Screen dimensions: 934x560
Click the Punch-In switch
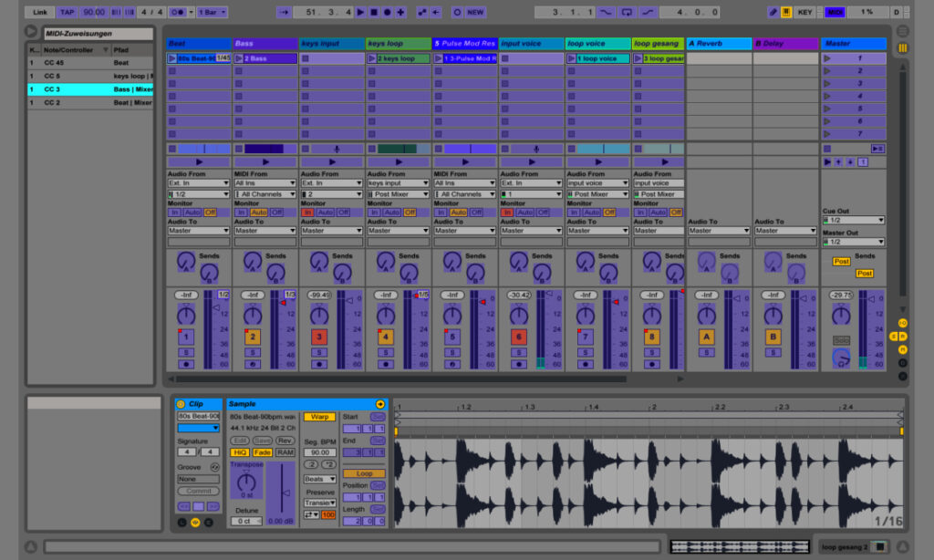pyautogui.click(x=606, y=12)
